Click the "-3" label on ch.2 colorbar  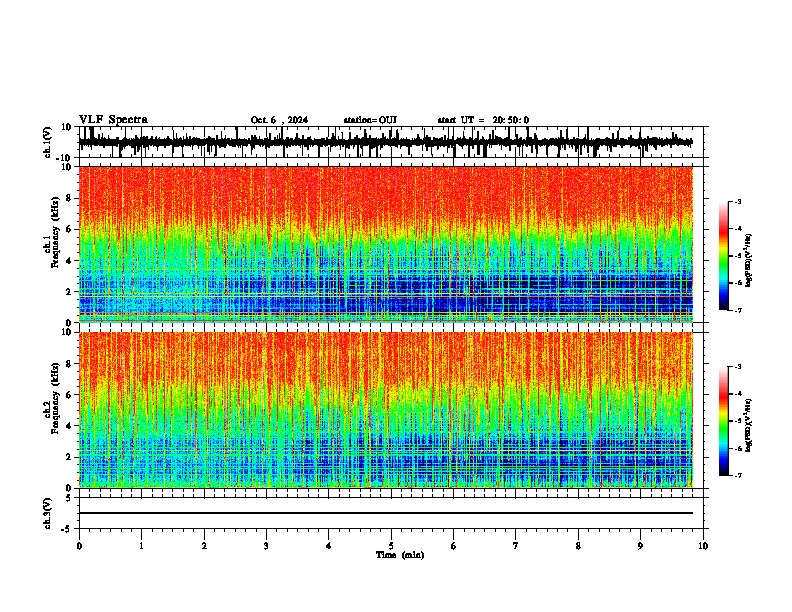[x=737, y=367]
